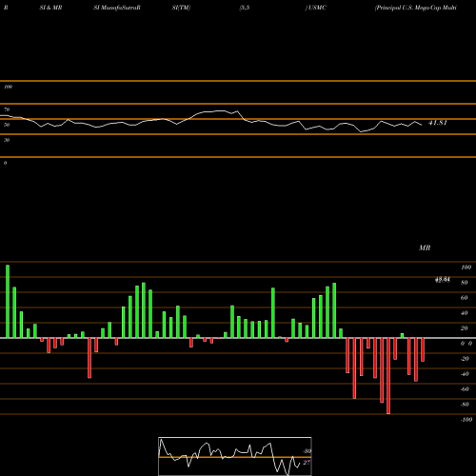Click the RSI axis label 50
This screenshot has height=476, width=476.
(7, 125)
